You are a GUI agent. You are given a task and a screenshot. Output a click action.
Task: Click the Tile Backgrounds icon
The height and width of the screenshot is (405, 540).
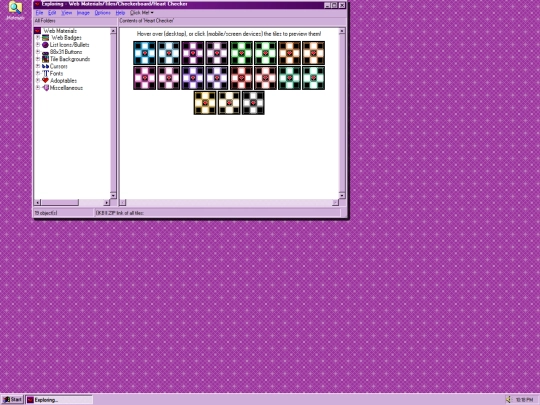[45, 59]
